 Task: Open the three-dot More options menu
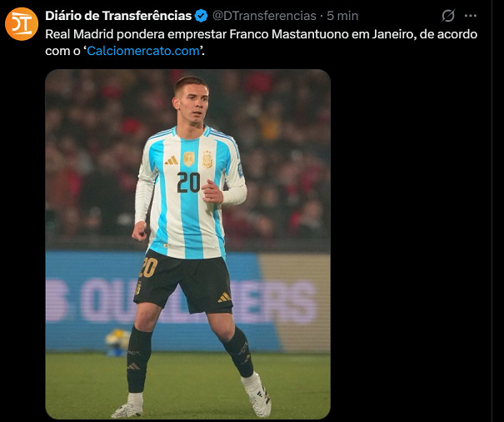click(471, 16)
